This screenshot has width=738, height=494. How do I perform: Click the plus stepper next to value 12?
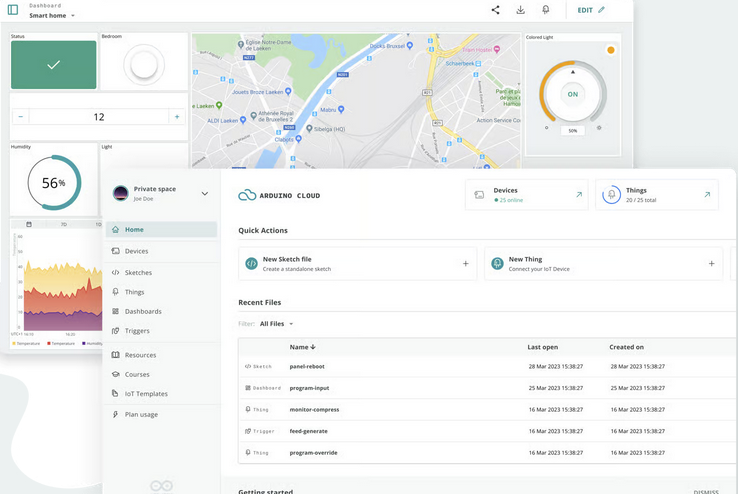click(177, 117)
